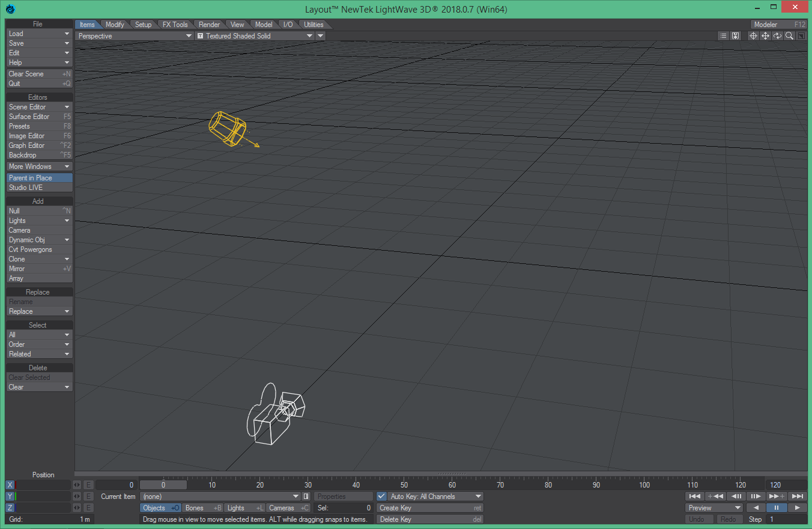This screenshot has height=529, width=812.
Task: Open the small arrow dropdown beside shading mode
Action: click(x=321, y=36)
